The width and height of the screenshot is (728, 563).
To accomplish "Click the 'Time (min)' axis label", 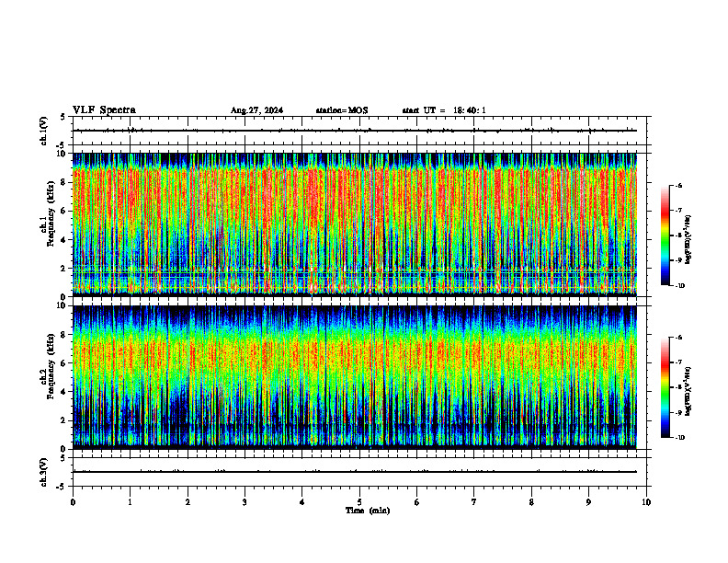I will click(x=368, y=511).
